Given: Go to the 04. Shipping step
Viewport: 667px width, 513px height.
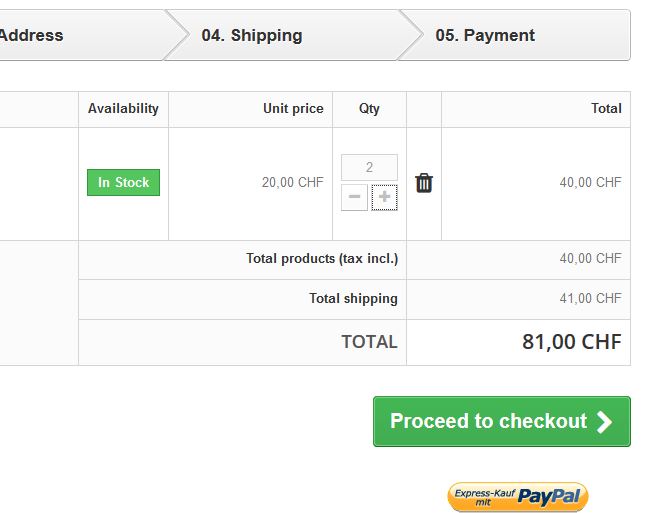Looking at the screenshot, I should [251, 35].
